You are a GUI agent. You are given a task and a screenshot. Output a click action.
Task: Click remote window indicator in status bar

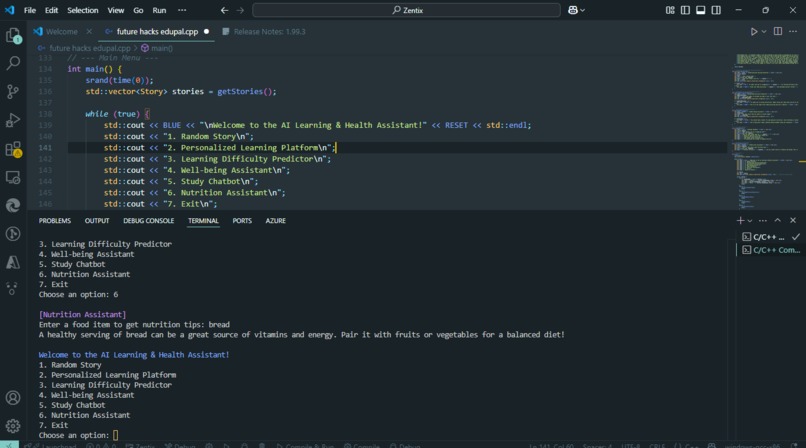(x=9, y=444)
